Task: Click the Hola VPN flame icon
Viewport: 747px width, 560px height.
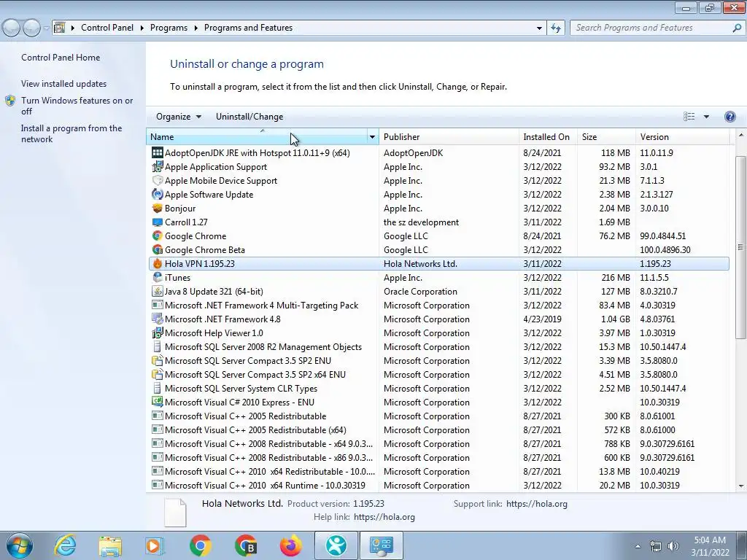Action: 157,263
